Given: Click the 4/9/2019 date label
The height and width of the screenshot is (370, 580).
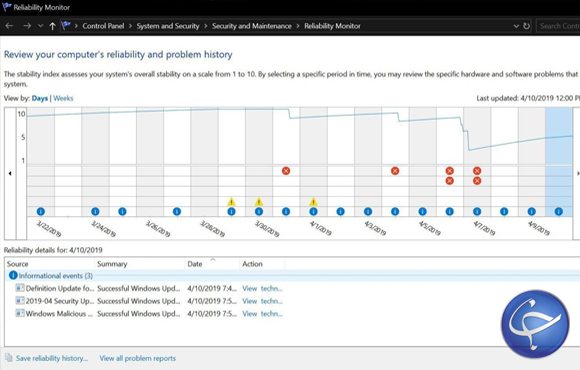Looking at the screenshot, I should [x=539, y=228].
